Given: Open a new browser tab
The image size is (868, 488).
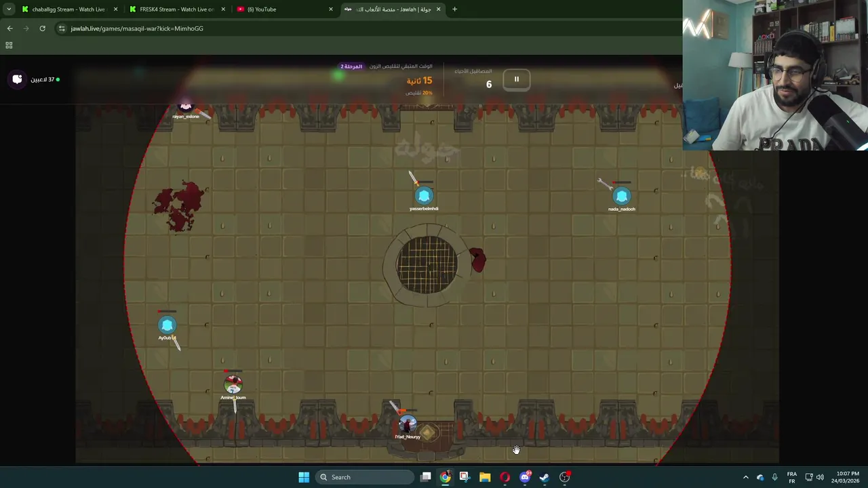Looking at the screenshot, I should coord(454,9).
